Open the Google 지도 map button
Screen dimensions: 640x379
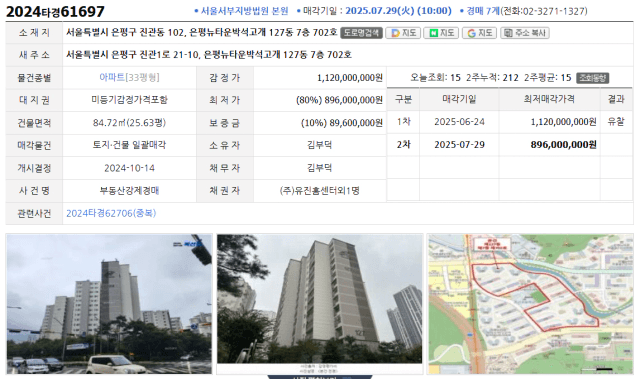[x=479, y=33]
